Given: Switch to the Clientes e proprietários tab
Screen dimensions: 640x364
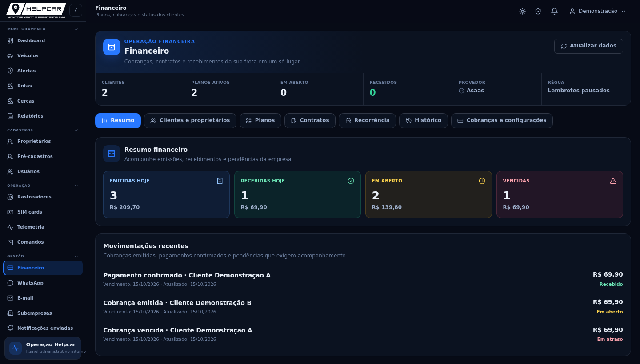Looking at the screenshot, I should (190, 121).
